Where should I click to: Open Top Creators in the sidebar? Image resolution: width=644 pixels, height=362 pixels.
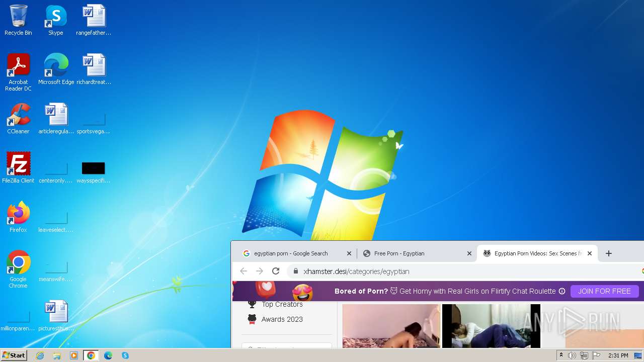coord(276,304)
